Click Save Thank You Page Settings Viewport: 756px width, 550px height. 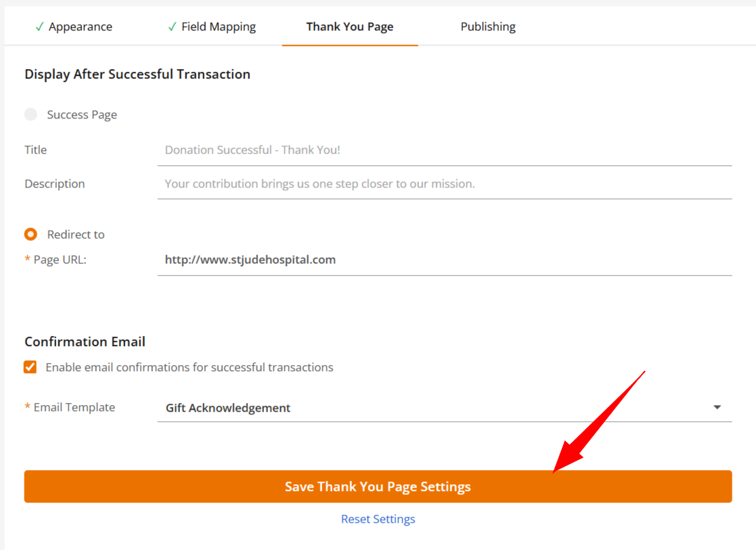pyautogui.click(x=378, y=486)
